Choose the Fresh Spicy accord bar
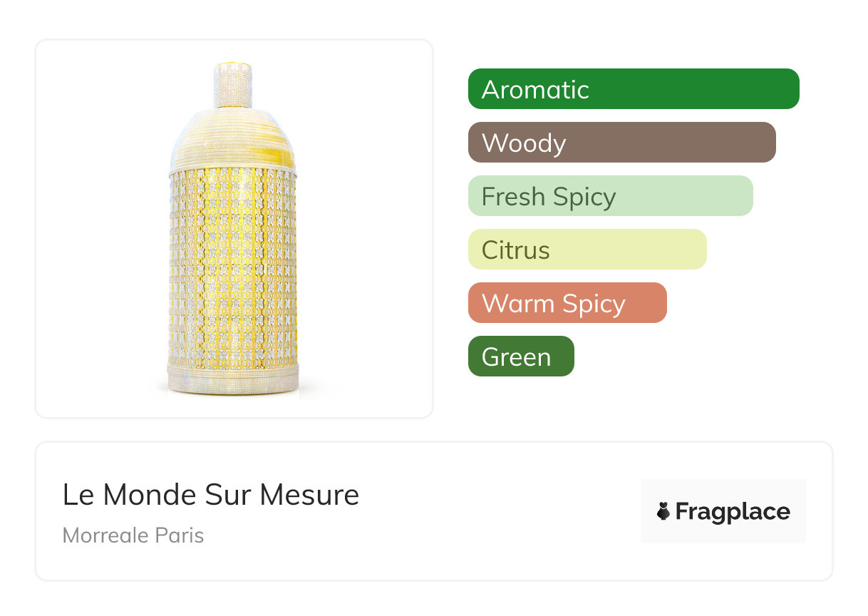The image size is (868, 616). click(610, 196)
